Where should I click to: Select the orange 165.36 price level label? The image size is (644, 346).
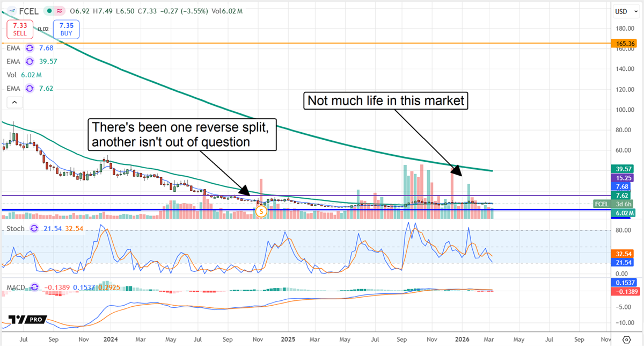(x=624, y=44)
